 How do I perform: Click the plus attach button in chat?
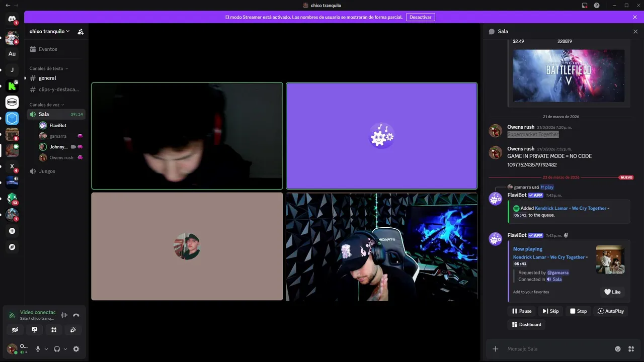[x=496, y=349]
